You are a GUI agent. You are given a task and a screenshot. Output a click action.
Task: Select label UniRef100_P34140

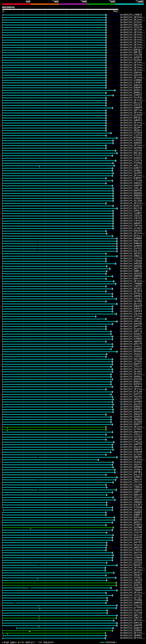131,550
